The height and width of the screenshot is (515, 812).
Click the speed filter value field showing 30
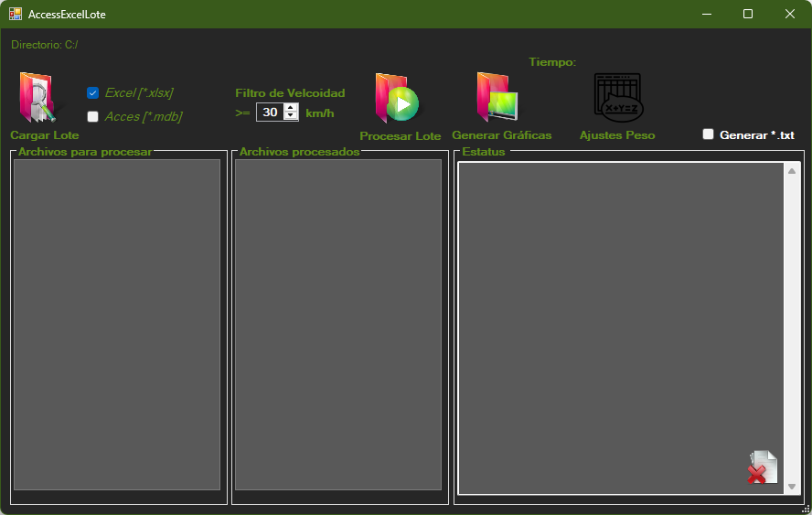pyautogui.click(x=270, y=113)
